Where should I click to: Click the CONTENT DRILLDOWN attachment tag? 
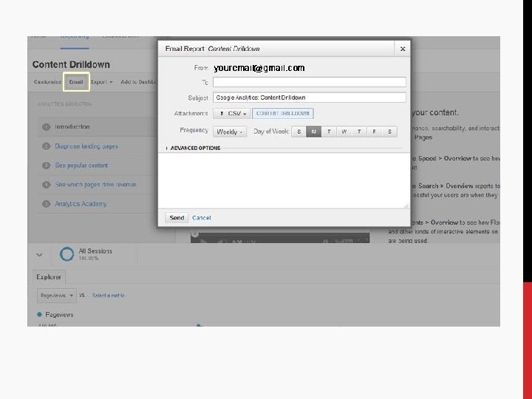(x=282, y=113)
